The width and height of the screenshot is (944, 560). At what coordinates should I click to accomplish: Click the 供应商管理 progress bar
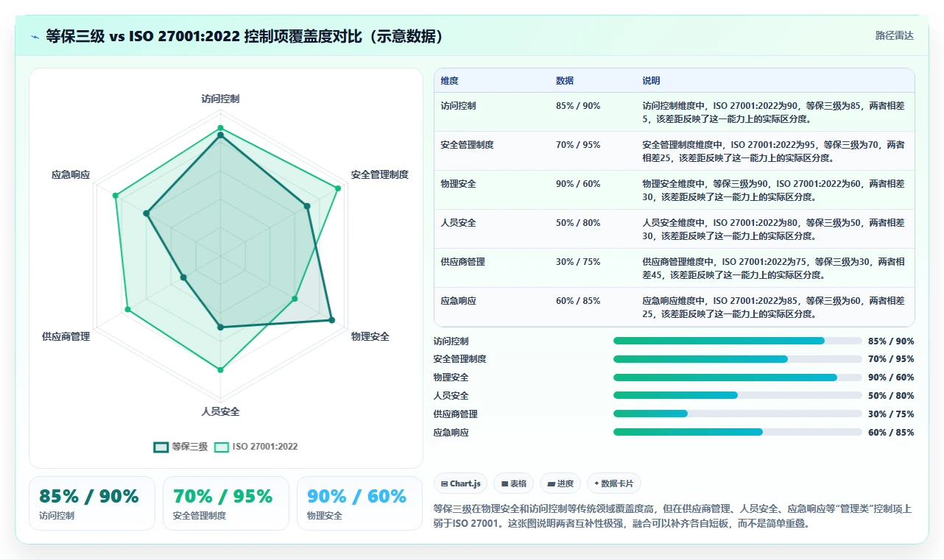(737, 414)
